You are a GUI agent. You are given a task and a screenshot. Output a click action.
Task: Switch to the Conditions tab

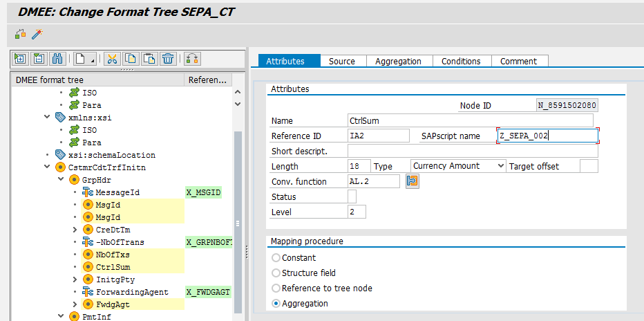coord(460,61)
